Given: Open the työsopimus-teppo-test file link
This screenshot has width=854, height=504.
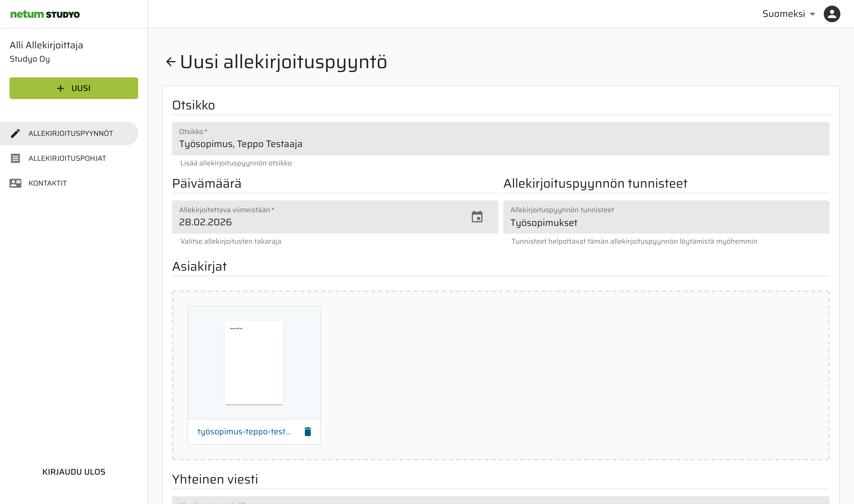Looking at the screenshot, I should coord(244,431).
